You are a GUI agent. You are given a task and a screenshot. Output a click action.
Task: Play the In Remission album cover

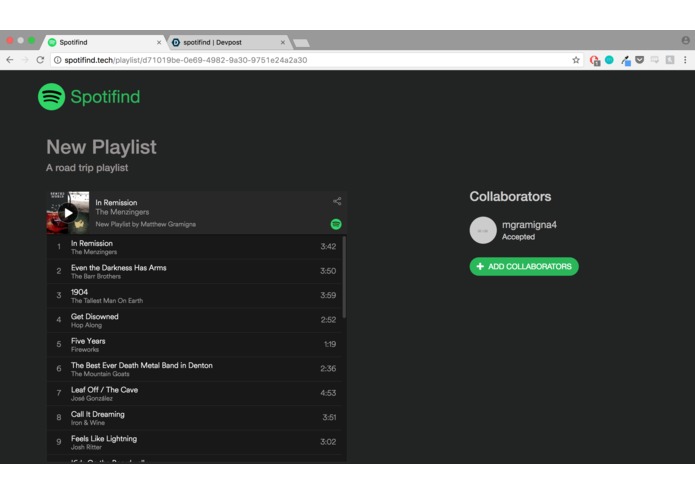click(x=68, y=213)
